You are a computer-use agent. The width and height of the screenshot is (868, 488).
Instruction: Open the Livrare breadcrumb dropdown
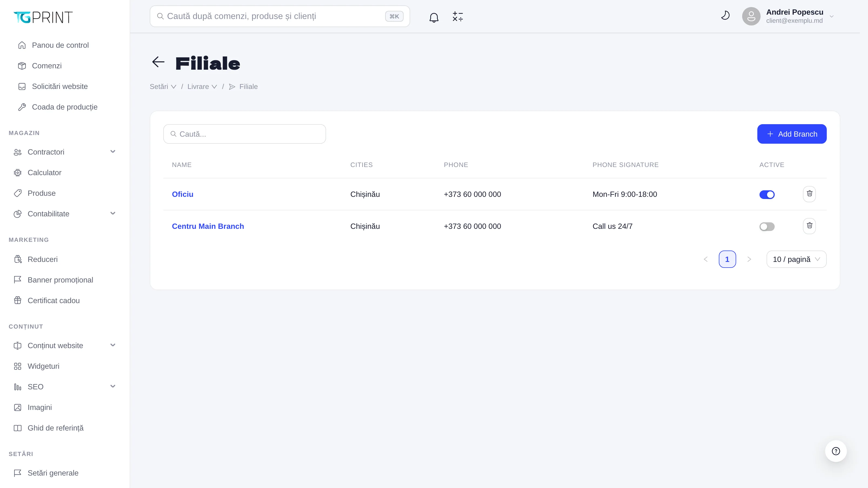point(202,87)
